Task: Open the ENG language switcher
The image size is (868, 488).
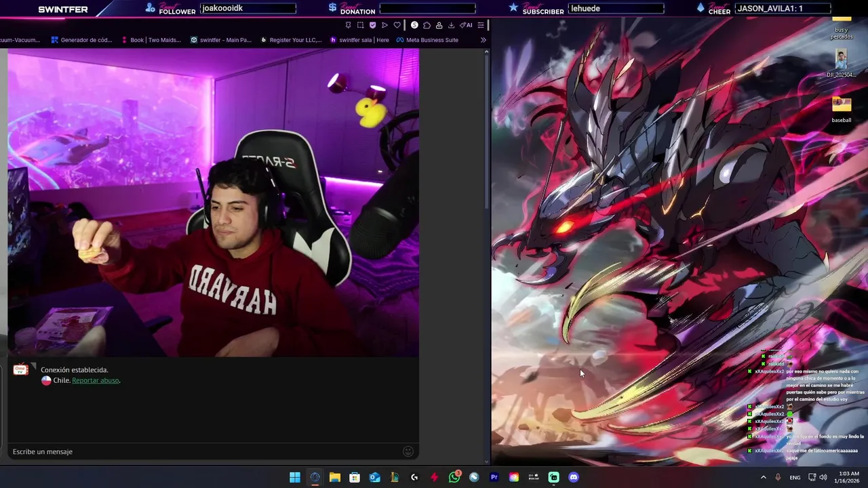Action: tap(795, 477)
